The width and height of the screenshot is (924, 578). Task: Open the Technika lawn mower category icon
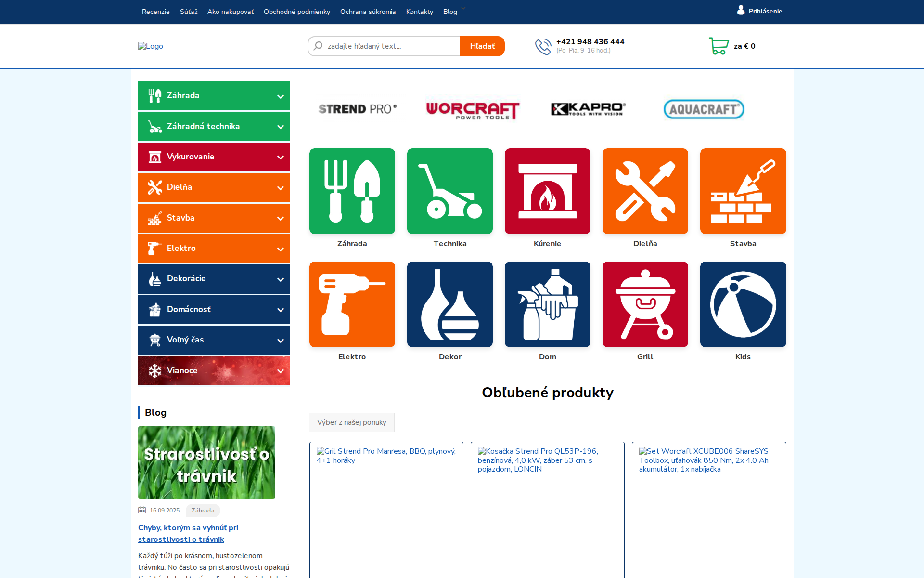tap(449, 191)
